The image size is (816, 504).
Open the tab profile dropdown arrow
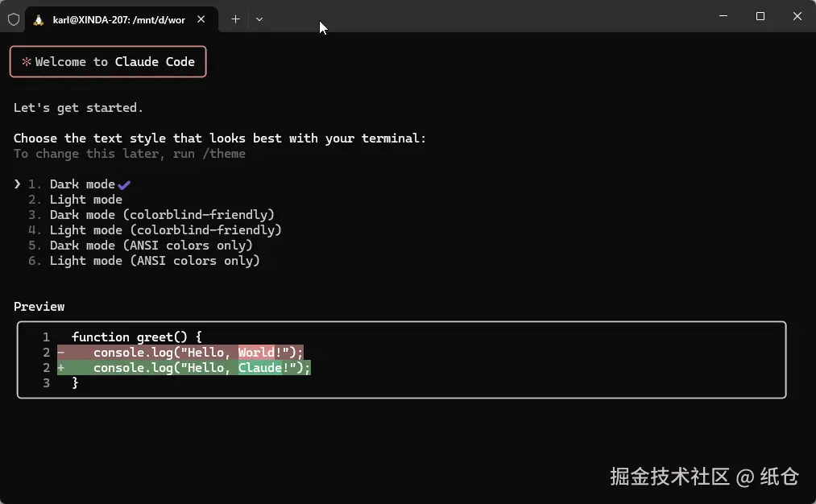(x=259, y=20)
